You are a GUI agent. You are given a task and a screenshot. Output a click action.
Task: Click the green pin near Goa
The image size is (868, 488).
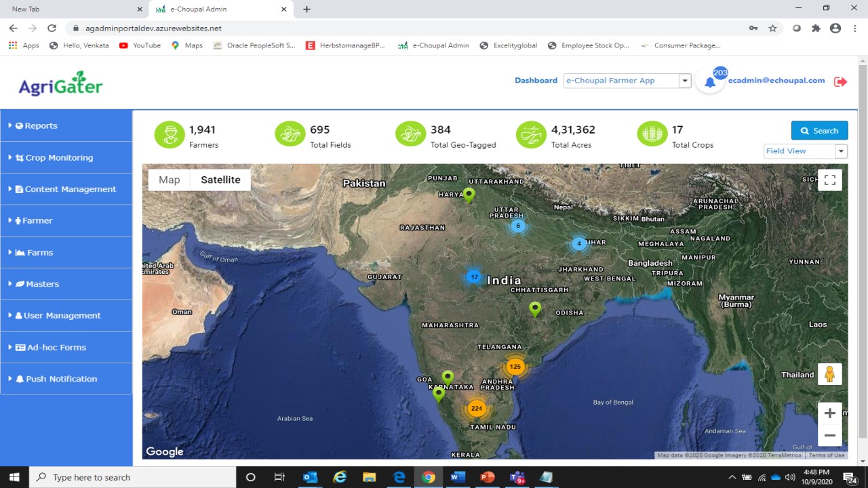pyautogui.click(x=447, y=378)
